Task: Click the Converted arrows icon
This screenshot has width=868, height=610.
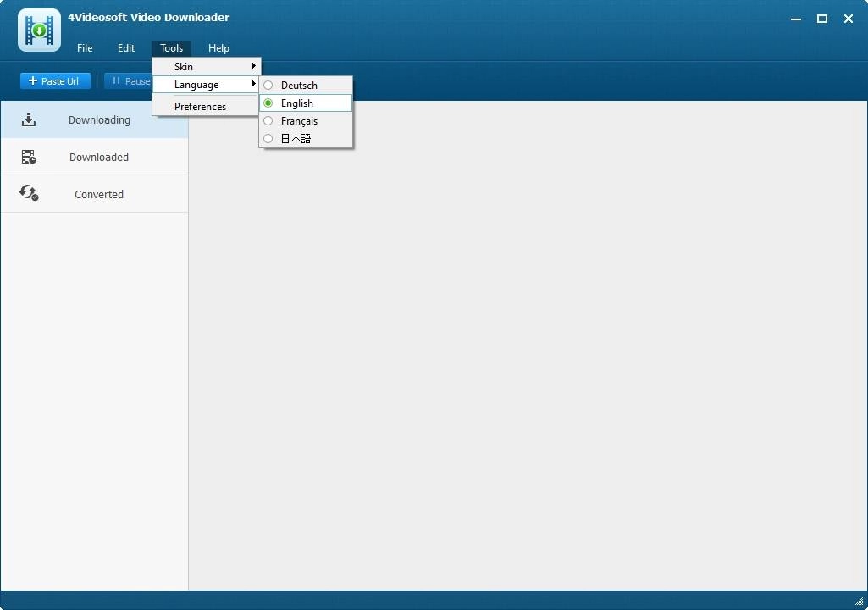Action: [x=29, y=193]
